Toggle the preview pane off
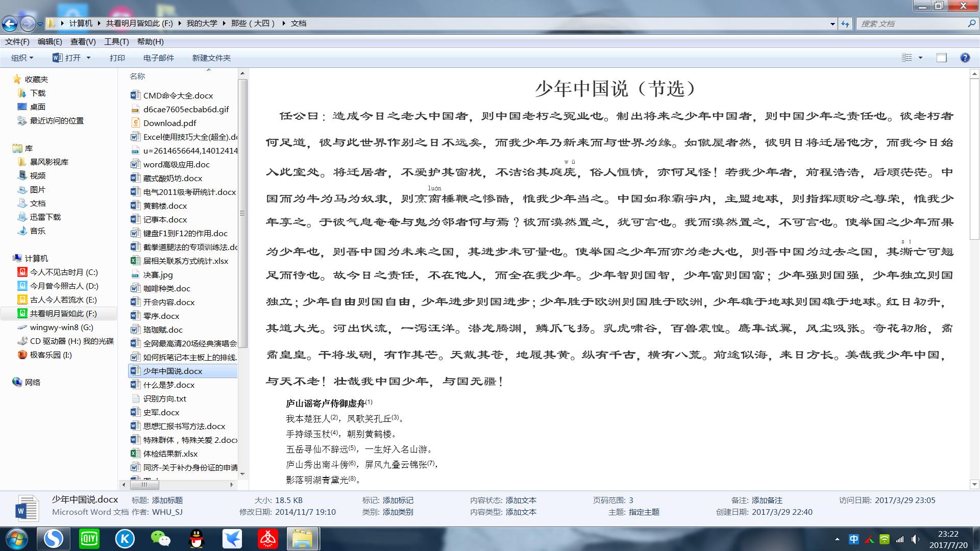980x551 pixels. (x=942, y=58)
